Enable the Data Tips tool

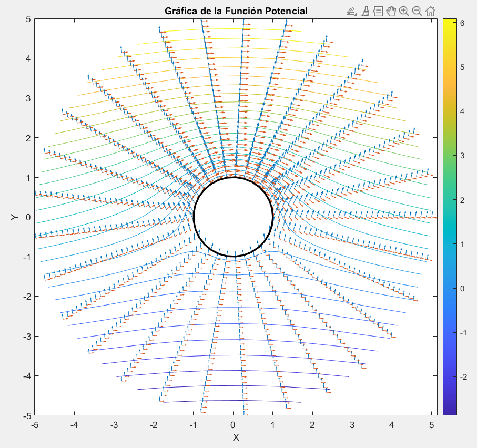pyautogui.click(x=378, y=11)
